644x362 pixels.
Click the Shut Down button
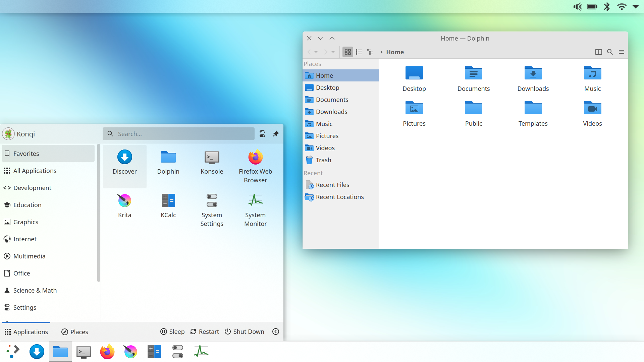point(245,331)
